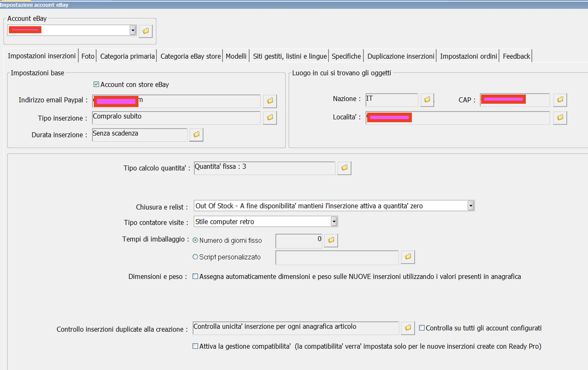Image resolution: width=588 pixels, height=370 pixels.
Task: Go to Impostazioni ordini tab
Action: (x=468, y=56)
